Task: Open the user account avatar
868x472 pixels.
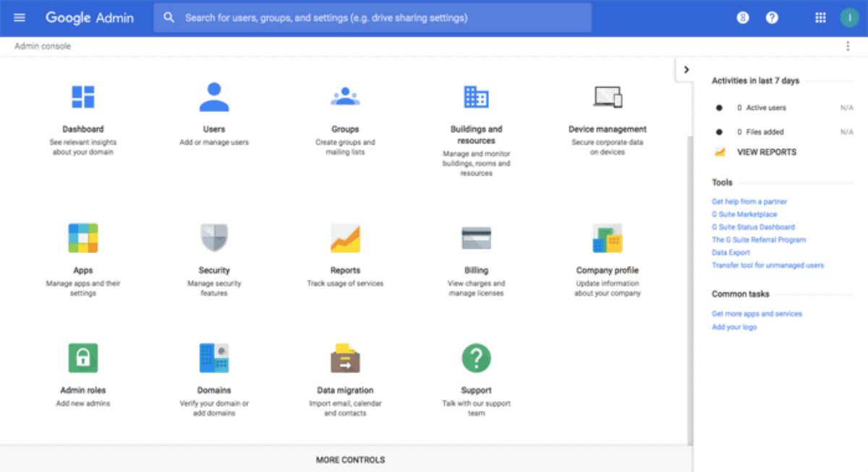Action: 849,17
